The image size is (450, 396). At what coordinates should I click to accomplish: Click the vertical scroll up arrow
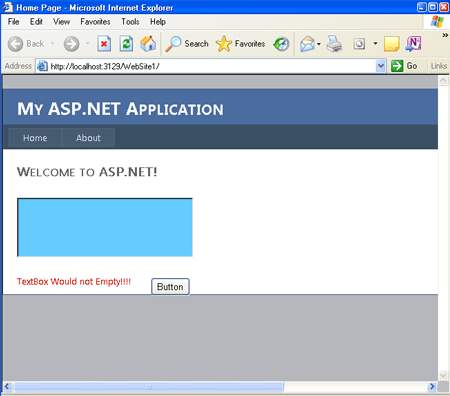click(443, 80)
